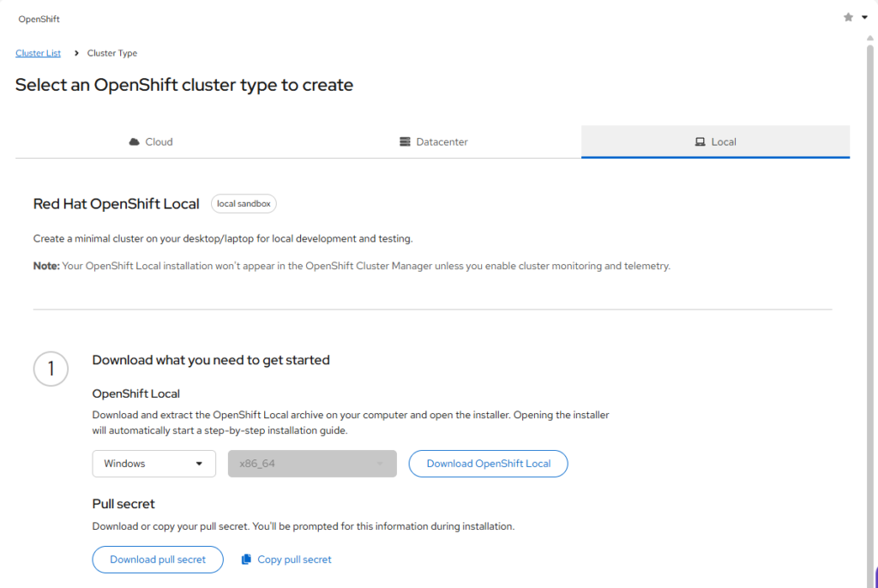Go back to Cluster List breadcrumb
The image size is (878, 588).
38,53
